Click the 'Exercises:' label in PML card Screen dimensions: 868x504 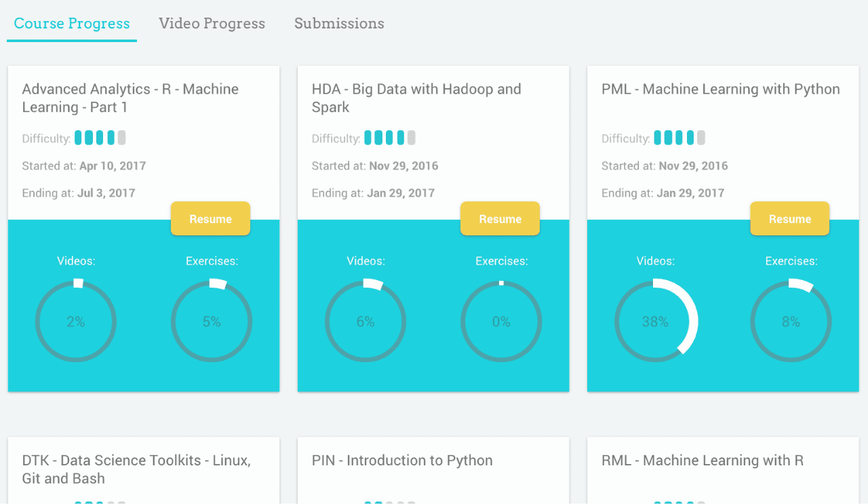(x=791, y=261)
